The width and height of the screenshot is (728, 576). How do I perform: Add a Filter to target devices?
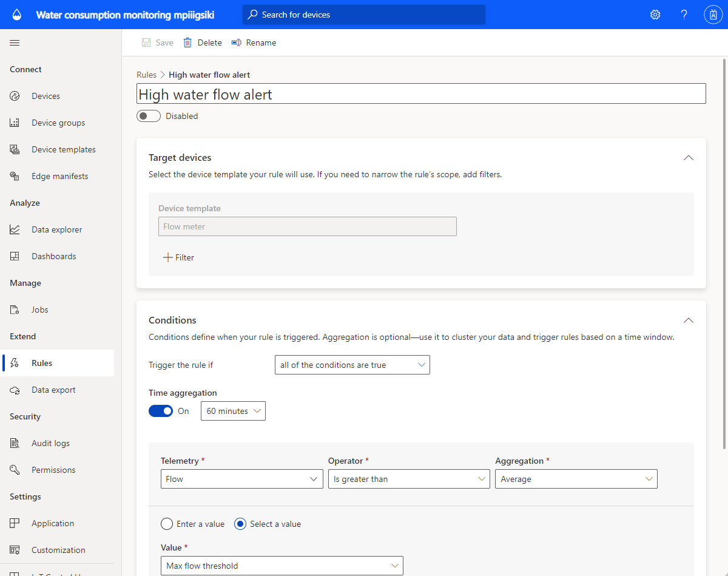(178, 257)
